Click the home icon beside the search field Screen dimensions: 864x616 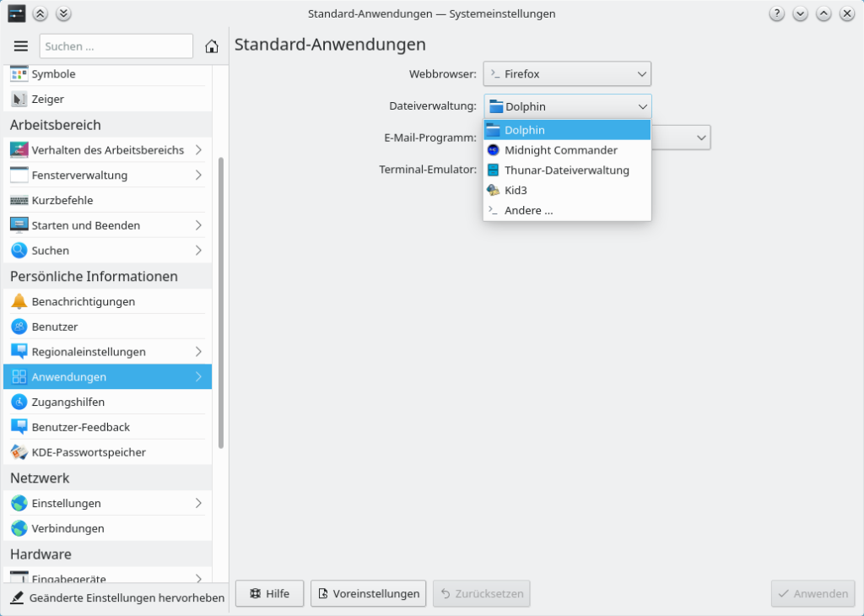212,46
